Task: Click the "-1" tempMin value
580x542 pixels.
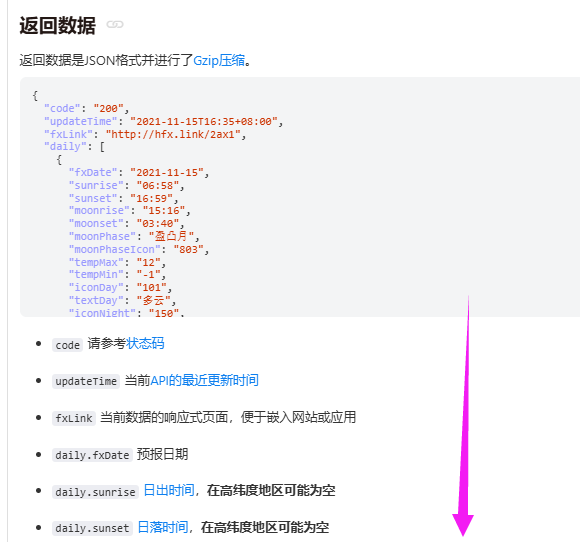Action: coord(148,275)
